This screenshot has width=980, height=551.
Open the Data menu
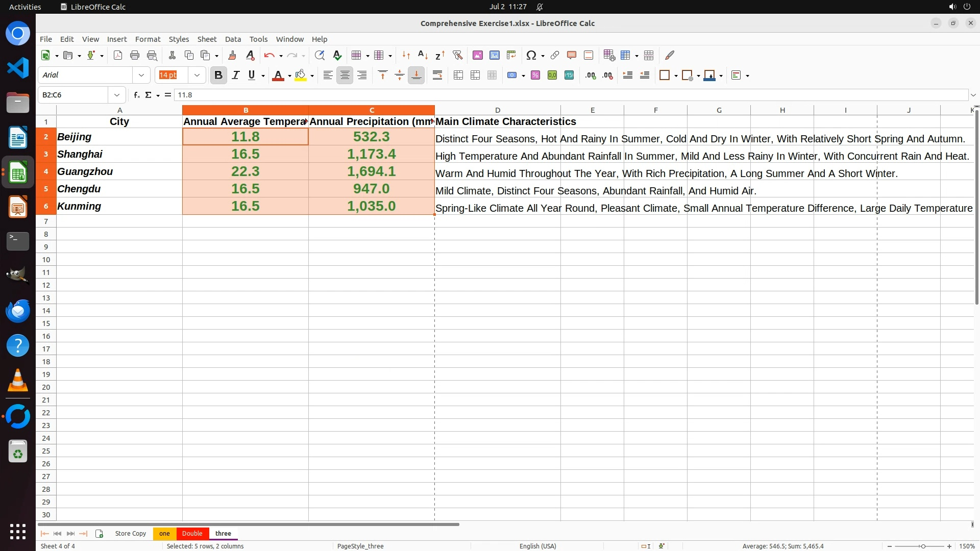pyautogui.click(x=233, y=39)
